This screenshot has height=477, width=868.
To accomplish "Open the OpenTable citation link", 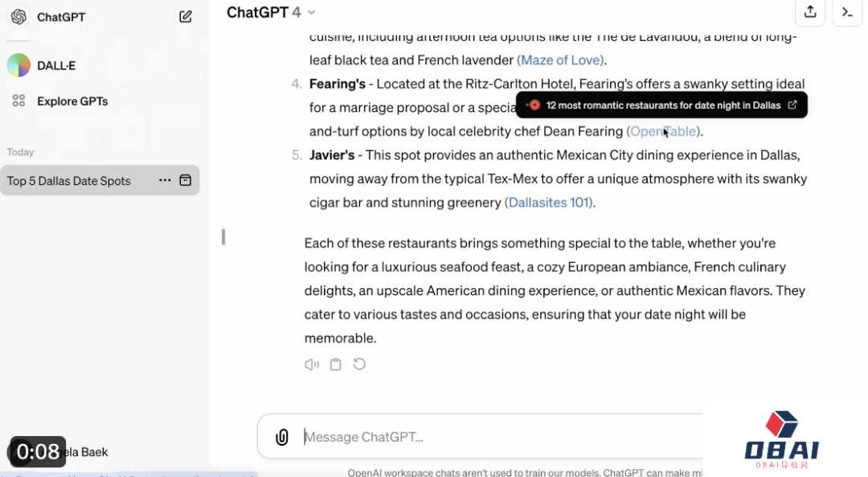I will [x=663, y=131].
